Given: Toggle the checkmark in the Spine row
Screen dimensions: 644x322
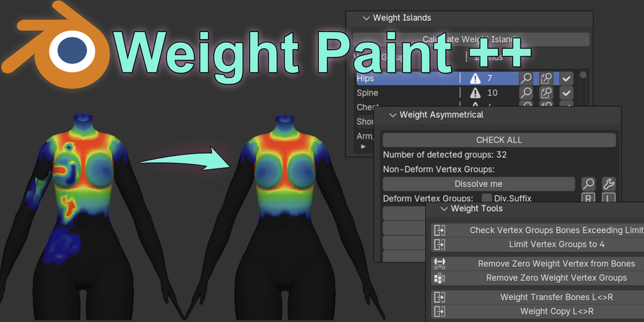Looking at the screenshot, I should pyautogui.click(x=566, y=93).
